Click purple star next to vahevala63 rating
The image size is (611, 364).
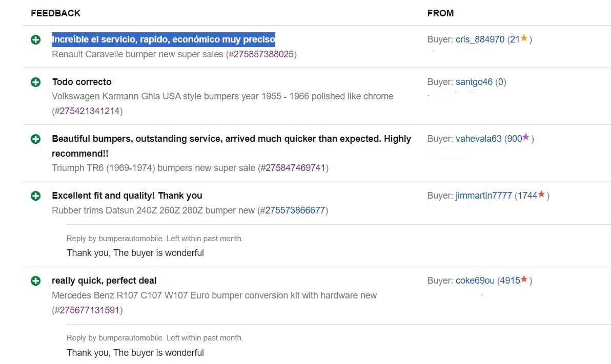click(525, 138)
